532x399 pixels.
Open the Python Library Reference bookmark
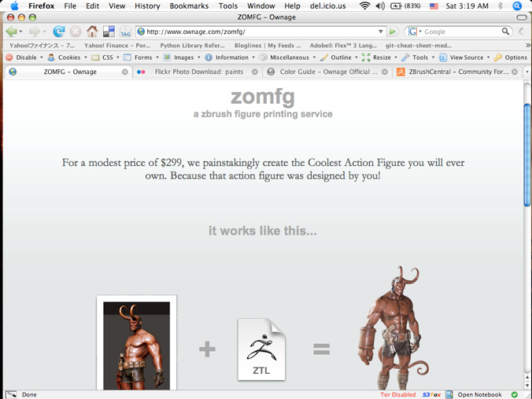[192, 45]
